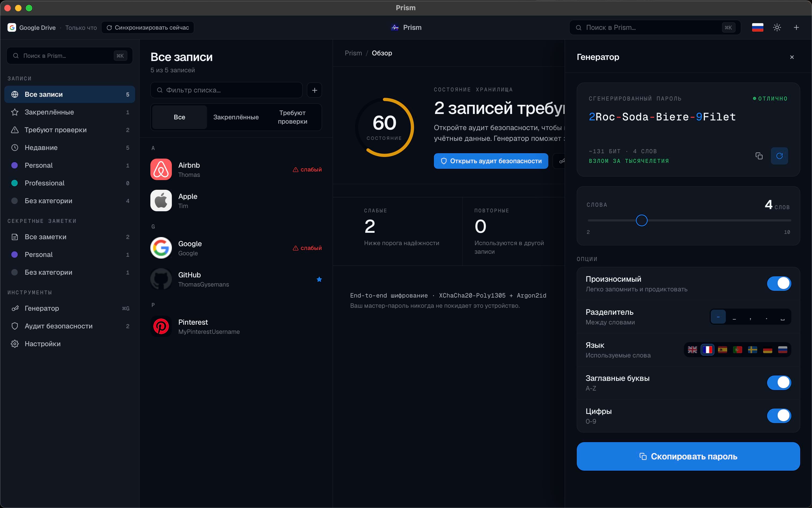Open Требуют проверки warning item in sidebar

pos(70,130)
